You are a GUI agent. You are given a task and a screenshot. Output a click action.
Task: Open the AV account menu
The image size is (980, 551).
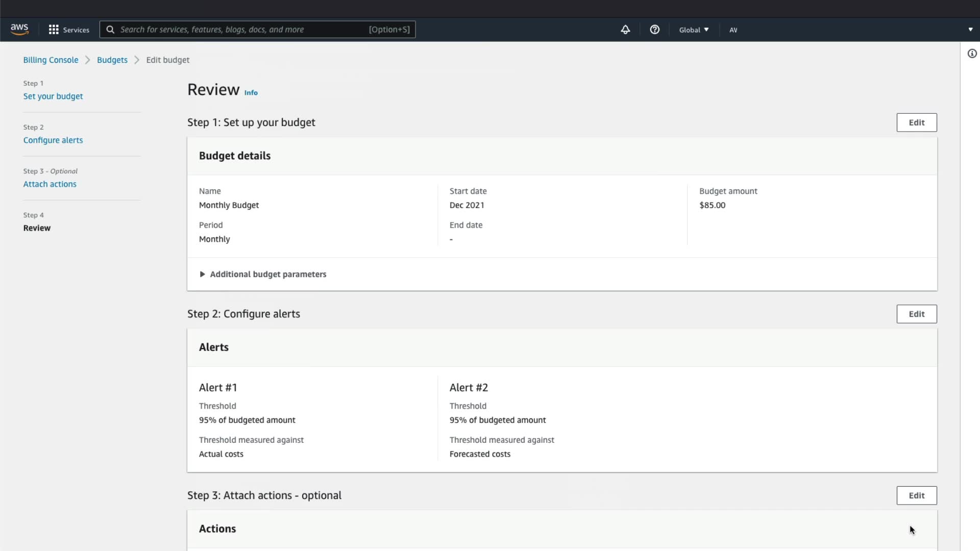733,30
